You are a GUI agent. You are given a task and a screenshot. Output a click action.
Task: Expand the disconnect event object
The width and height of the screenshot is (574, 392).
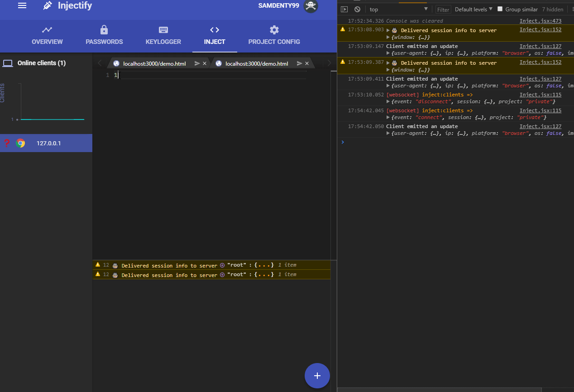(x=388, y=102)
